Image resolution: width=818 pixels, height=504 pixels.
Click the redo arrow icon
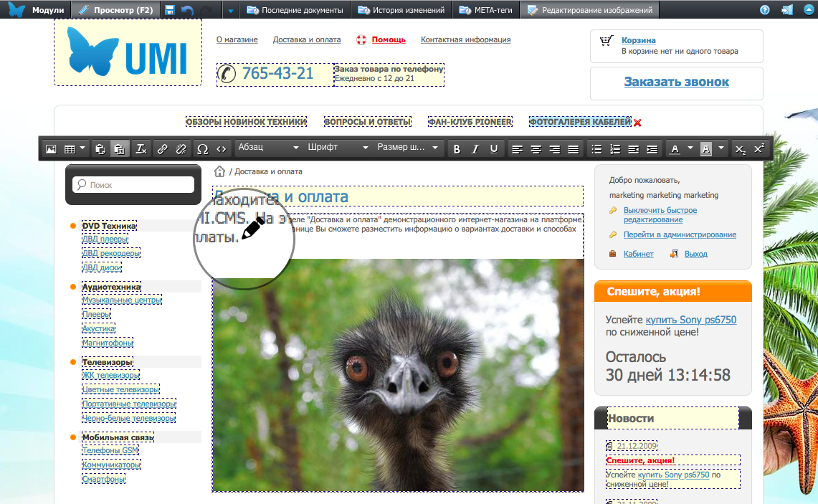pos(206,10)
